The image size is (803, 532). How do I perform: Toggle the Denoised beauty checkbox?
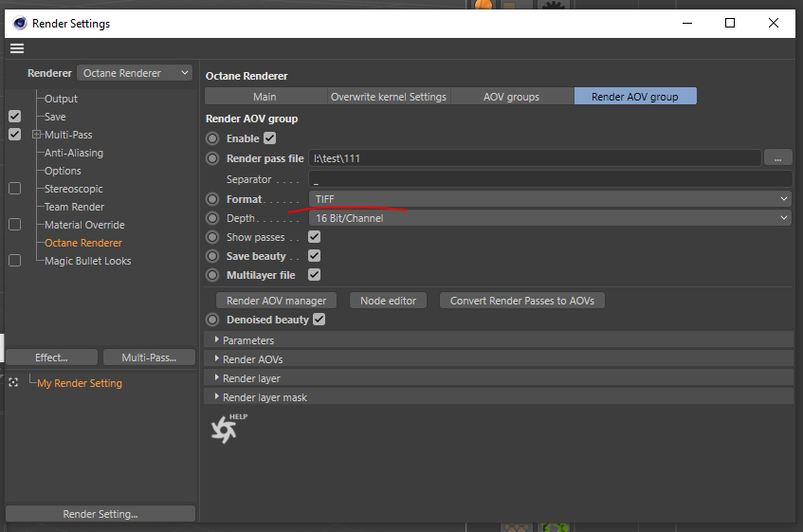pyautogui.click(x=319, y=319)
